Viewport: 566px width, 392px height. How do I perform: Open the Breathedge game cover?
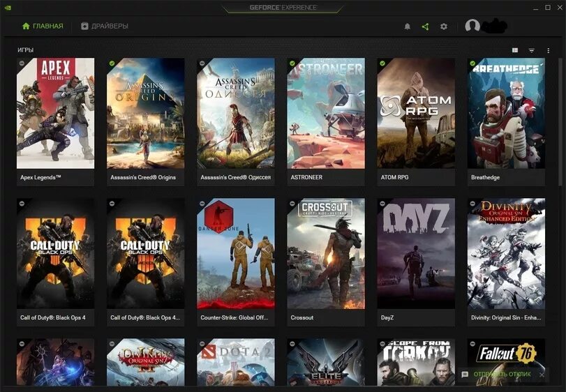pyautogui.click(x=506, y=113)
